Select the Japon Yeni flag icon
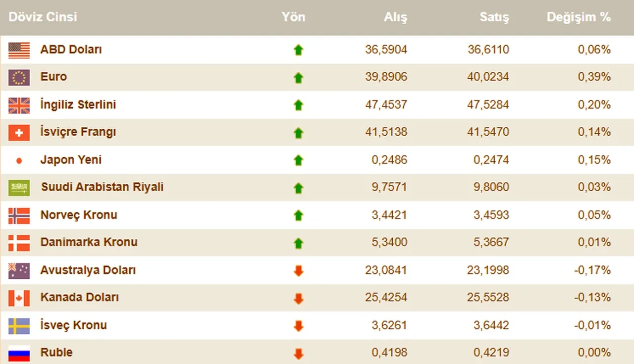This screenshot has height=364, width=634. tap(19, 160)
